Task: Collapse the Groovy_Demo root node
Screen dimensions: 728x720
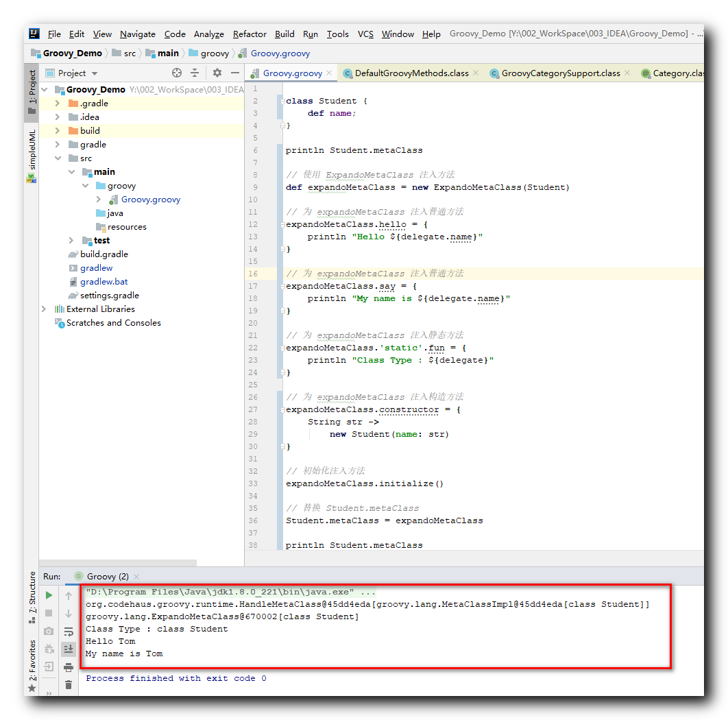Action: coord(45,89)
